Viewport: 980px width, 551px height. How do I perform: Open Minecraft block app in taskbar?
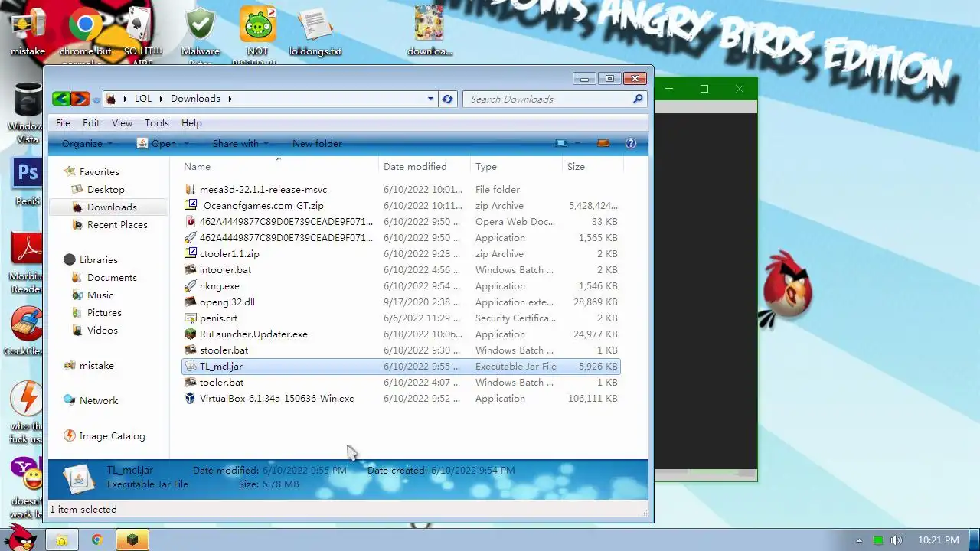[132, 540]
